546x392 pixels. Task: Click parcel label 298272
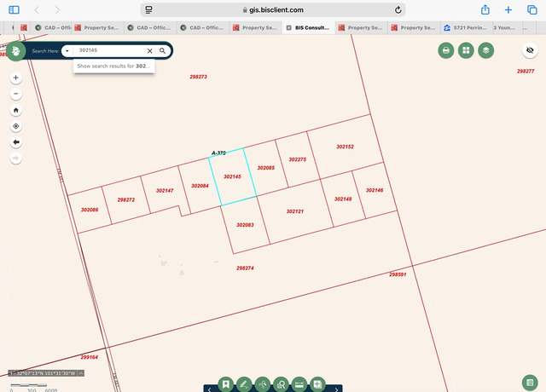click(126, 200)
